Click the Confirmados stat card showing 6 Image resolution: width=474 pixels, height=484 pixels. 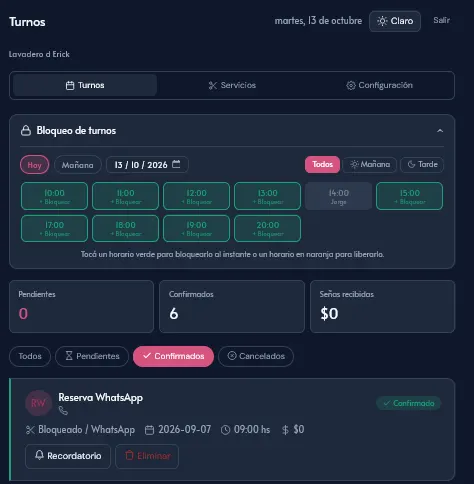pos(232,306)
